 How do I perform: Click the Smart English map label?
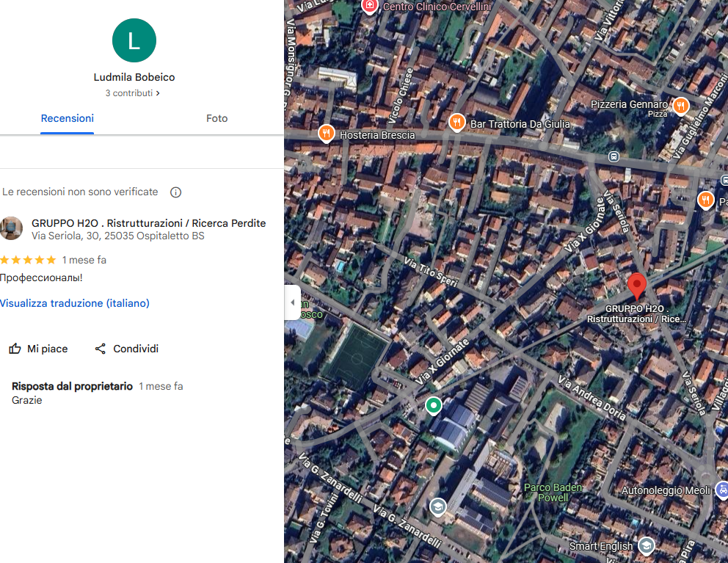click(x=601, y=546)
